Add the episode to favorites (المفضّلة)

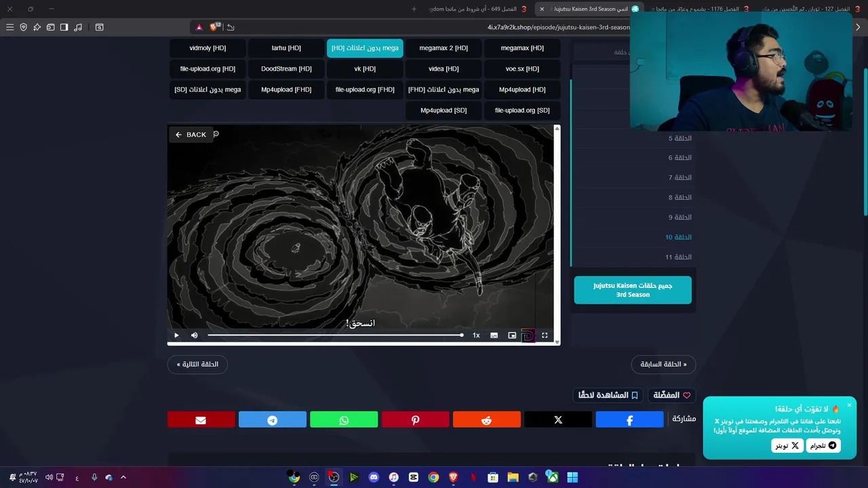tap(672, 395)
